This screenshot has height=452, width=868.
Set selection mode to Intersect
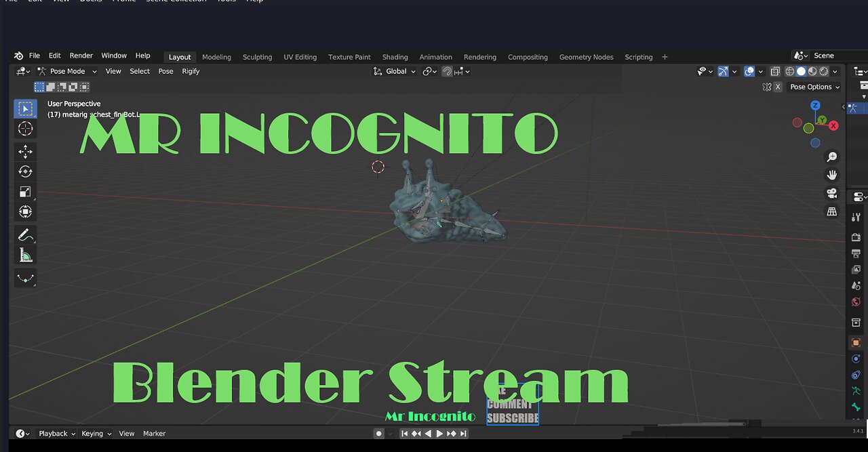pos(84,87)
